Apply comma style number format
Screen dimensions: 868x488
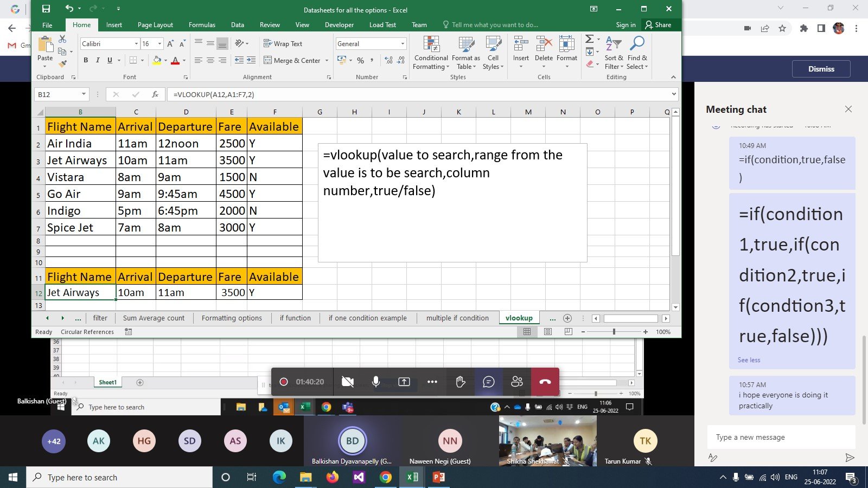[372, 60]
